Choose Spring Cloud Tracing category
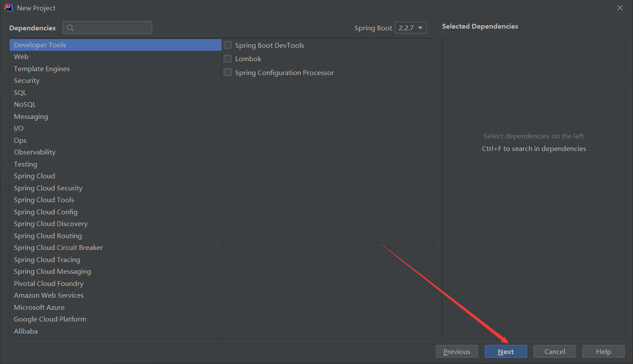 115,259
